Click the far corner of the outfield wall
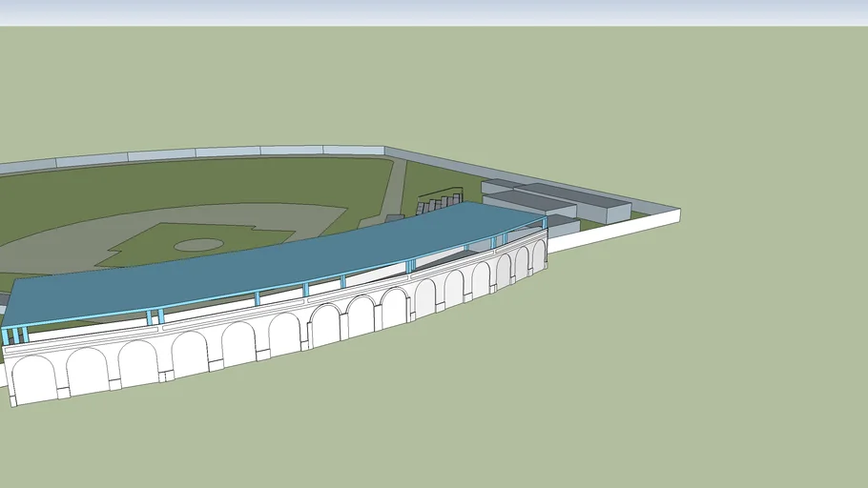This screenshot has height=488, width=868. pos(384,151)
